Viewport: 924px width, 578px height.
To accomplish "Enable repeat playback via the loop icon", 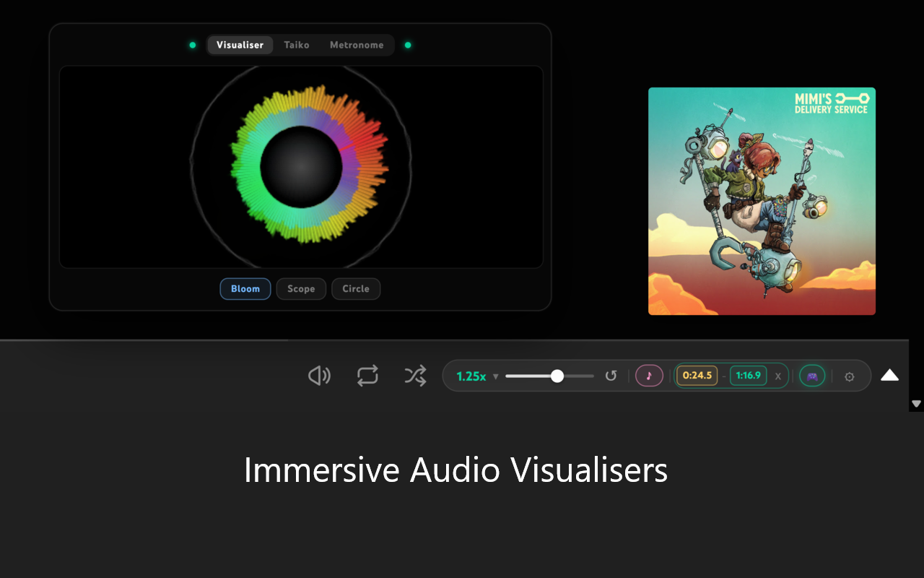I will pyautogui.click(x=367, y=376).
